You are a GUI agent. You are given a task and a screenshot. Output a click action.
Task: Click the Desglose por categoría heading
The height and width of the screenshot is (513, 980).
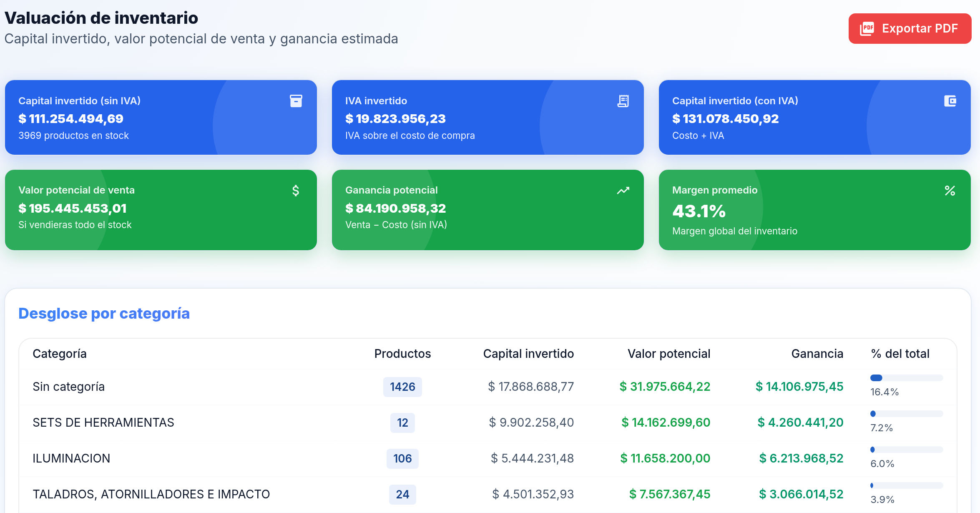coord(104,314)
